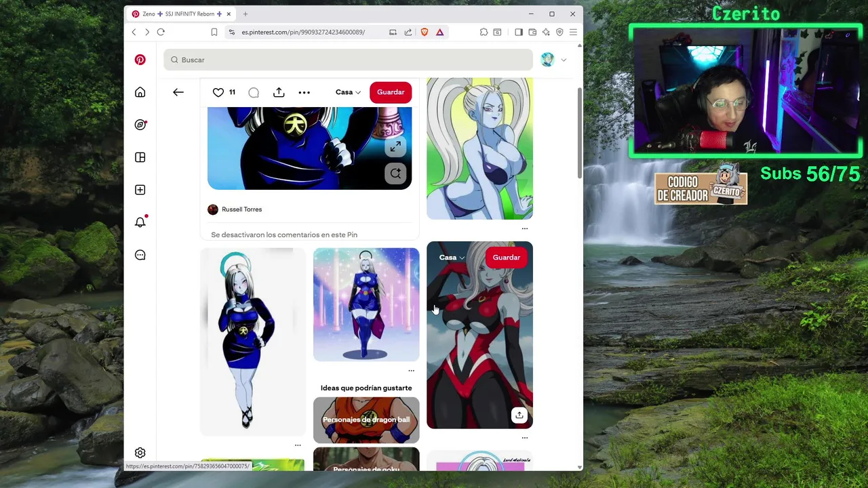Open more options below purple bikini pin
The width and height of the screenshot is (868, 488).
pyautogui.click(x=524, y=228)
